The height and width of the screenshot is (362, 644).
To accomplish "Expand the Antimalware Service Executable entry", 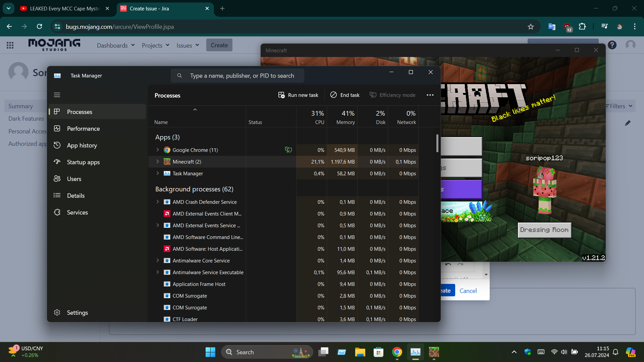I will 158,272.
